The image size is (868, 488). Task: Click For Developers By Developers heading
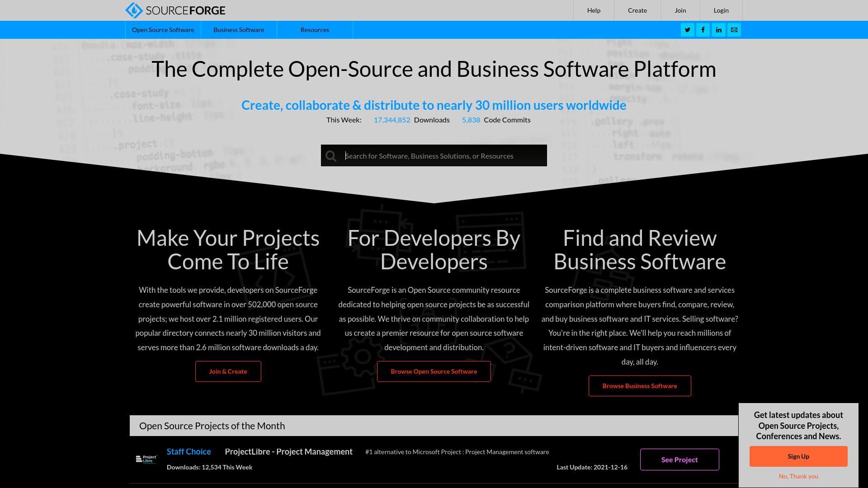click(434, 249)
